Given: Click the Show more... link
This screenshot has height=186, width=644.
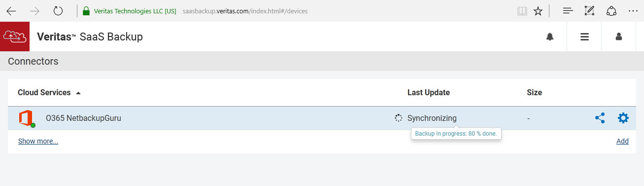Looking at the screenshot, I should (x=38, y=141).
